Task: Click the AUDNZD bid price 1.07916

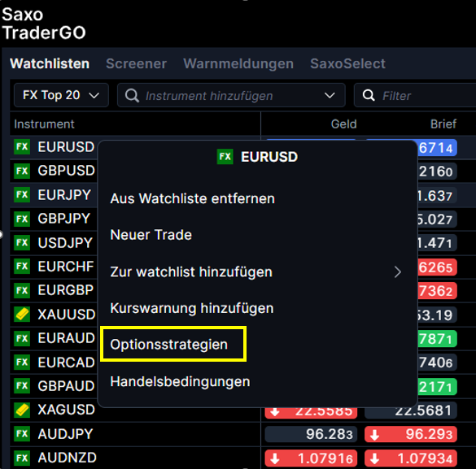Action: [311, 458]
